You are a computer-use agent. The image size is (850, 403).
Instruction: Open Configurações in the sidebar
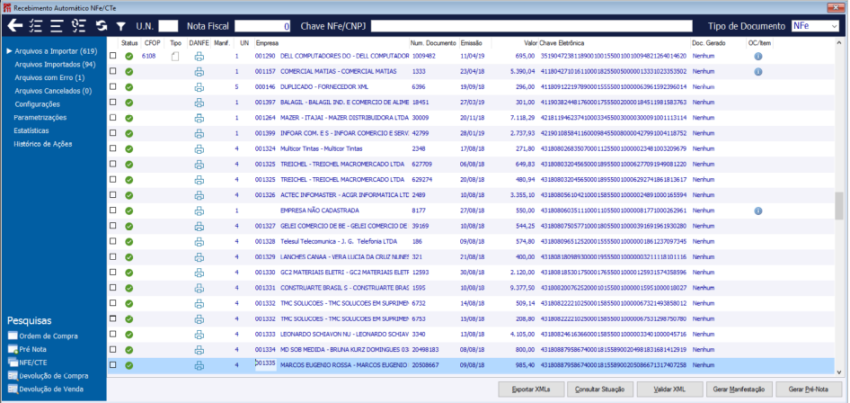coord(37,104)
